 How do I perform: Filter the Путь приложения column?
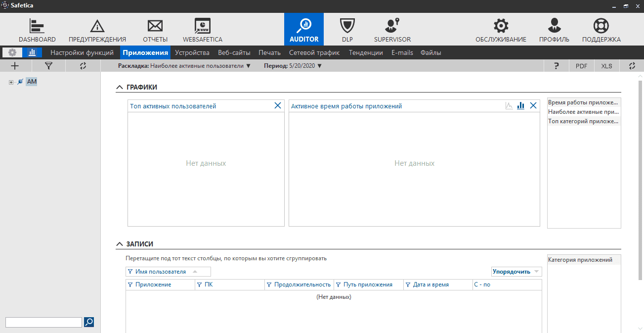pyautogui.click(x=338, y=285)
